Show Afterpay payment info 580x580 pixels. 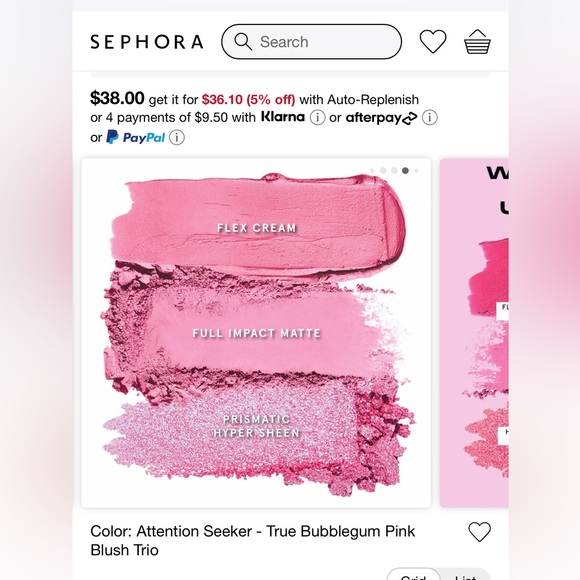(x=430, y=118)
